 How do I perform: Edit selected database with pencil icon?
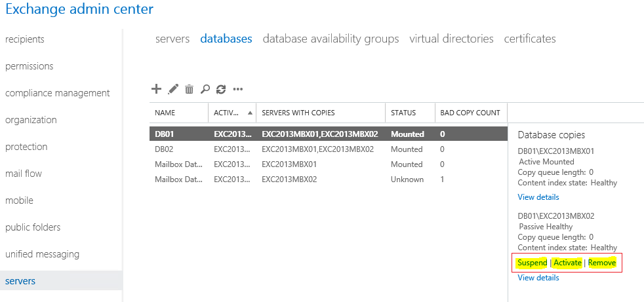[x=173, y=88]
